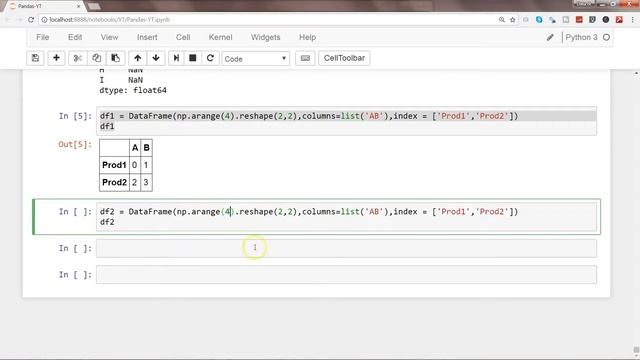Click value 0 in Prod1 row
The image size is (640, 360).
point(135,165)
